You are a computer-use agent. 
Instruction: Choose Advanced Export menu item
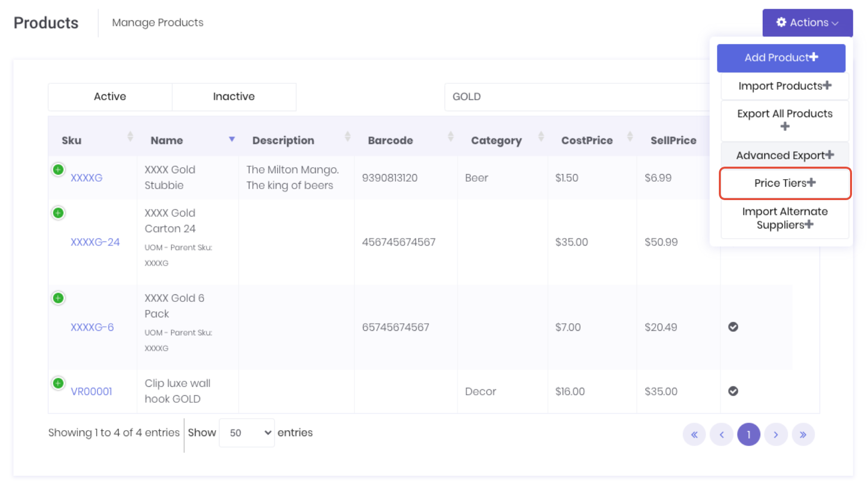(785, 155)
